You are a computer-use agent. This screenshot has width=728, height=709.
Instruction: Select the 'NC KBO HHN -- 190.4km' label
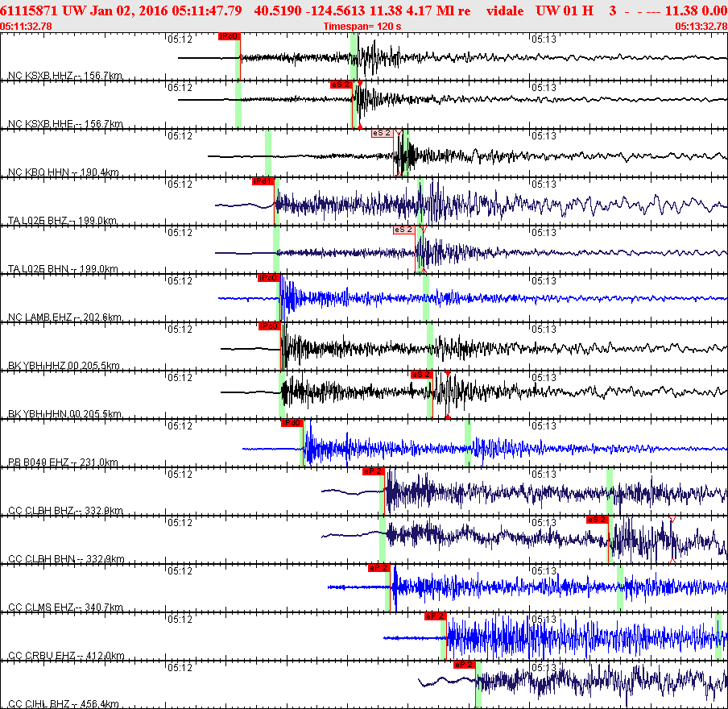coord(64,172)
